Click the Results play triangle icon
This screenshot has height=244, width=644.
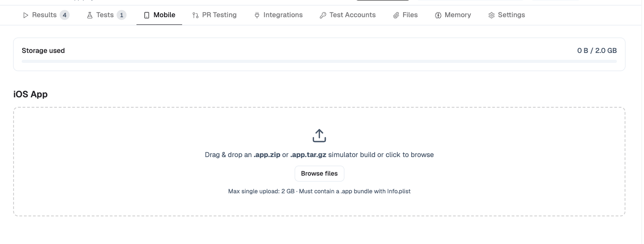(x=26, y=15)
